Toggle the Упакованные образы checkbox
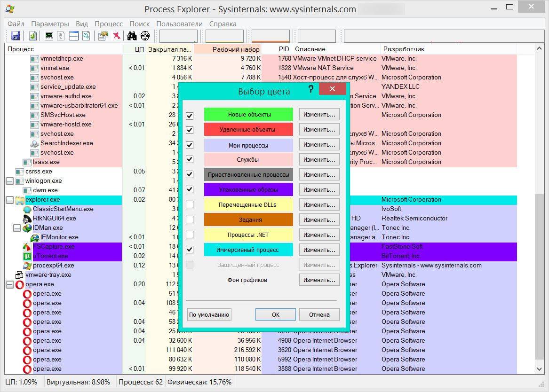549x392 pixels. coord(190,189)
